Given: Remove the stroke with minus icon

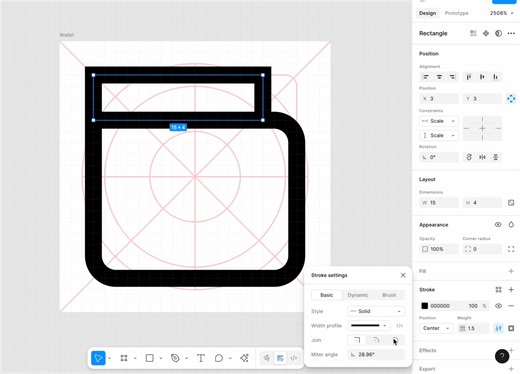Looking at the screenshot, I should [511, 306].
